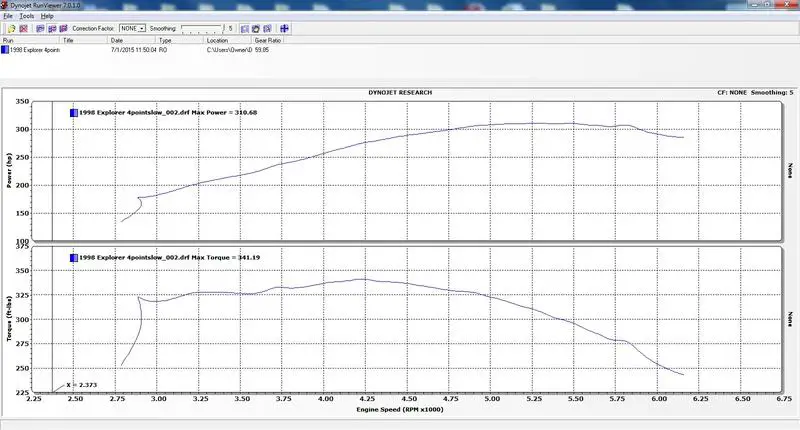Click the 'C:\Users\Owner\D' location cell

pos(230,50)
